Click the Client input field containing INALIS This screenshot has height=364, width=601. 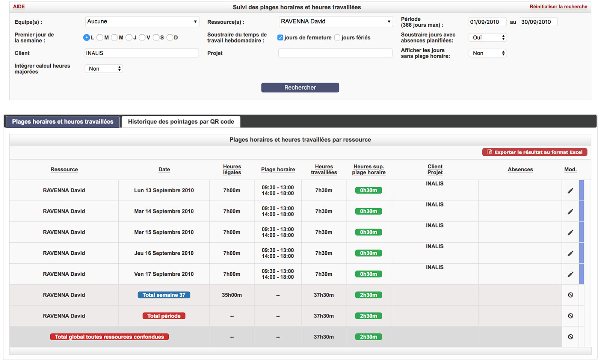(x=142, y=53)
